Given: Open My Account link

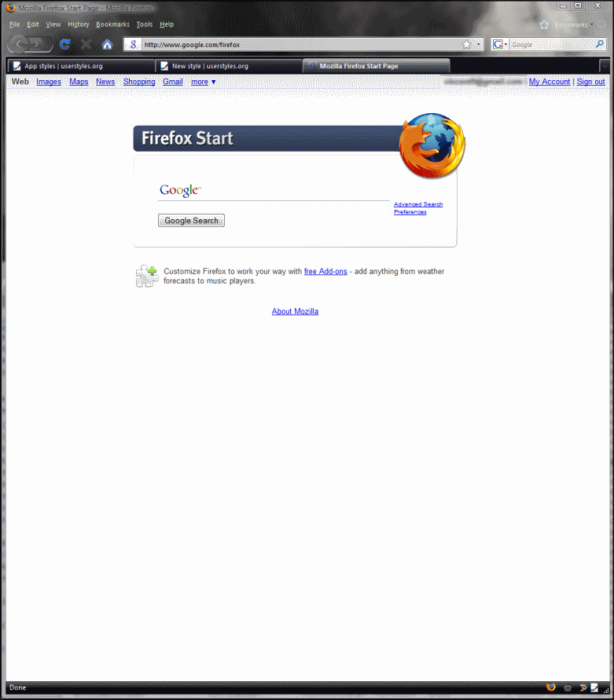Looking at the screenshot, I should point(550,82).
